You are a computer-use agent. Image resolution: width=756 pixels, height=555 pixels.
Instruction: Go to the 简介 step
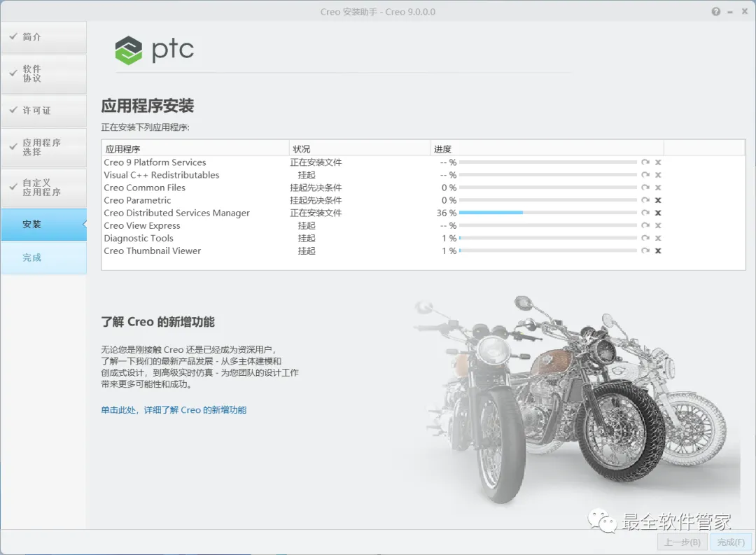[x=43, y=37]
